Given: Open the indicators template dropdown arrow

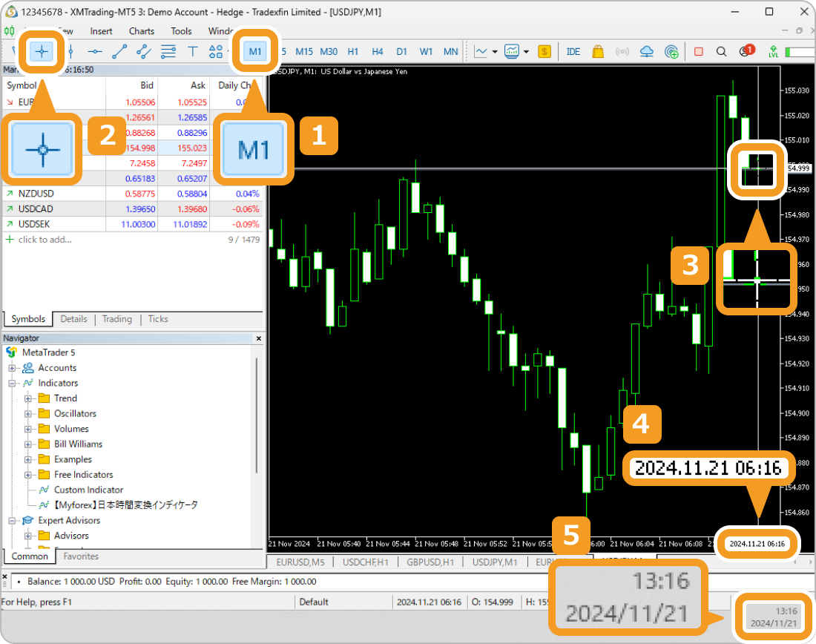Looking at the screenshot, I should (526, 51).
